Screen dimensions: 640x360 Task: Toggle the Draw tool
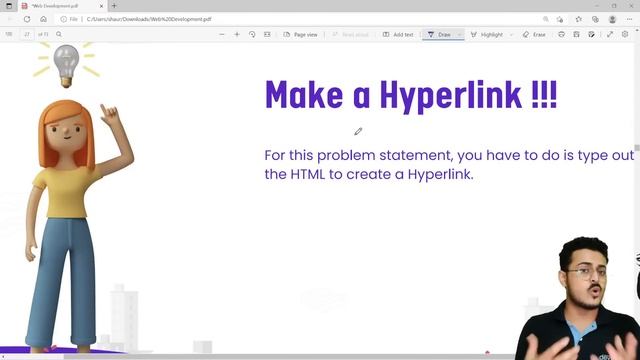[x=439, y=35]
